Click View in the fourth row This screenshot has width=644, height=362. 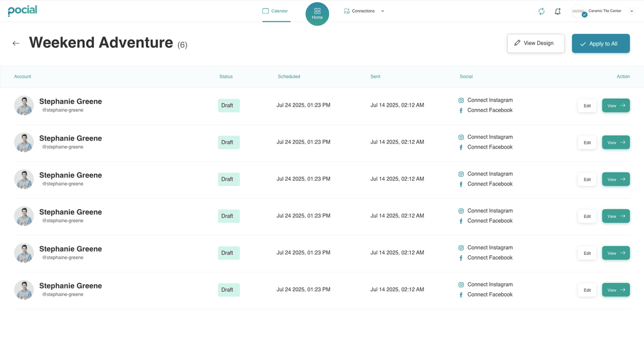(616, 216)
